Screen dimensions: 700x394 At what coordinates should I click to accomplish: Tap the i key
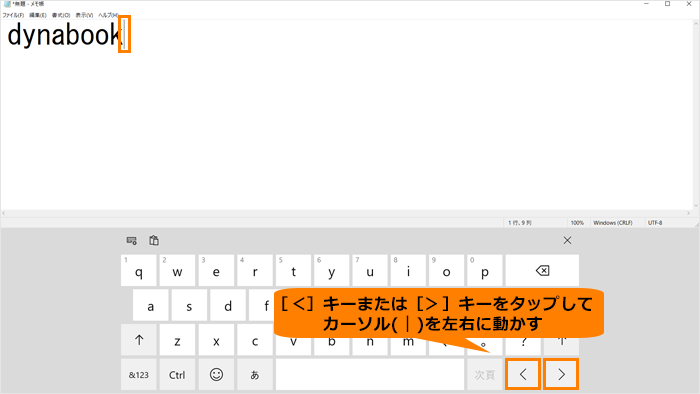[x=408, y=270]
